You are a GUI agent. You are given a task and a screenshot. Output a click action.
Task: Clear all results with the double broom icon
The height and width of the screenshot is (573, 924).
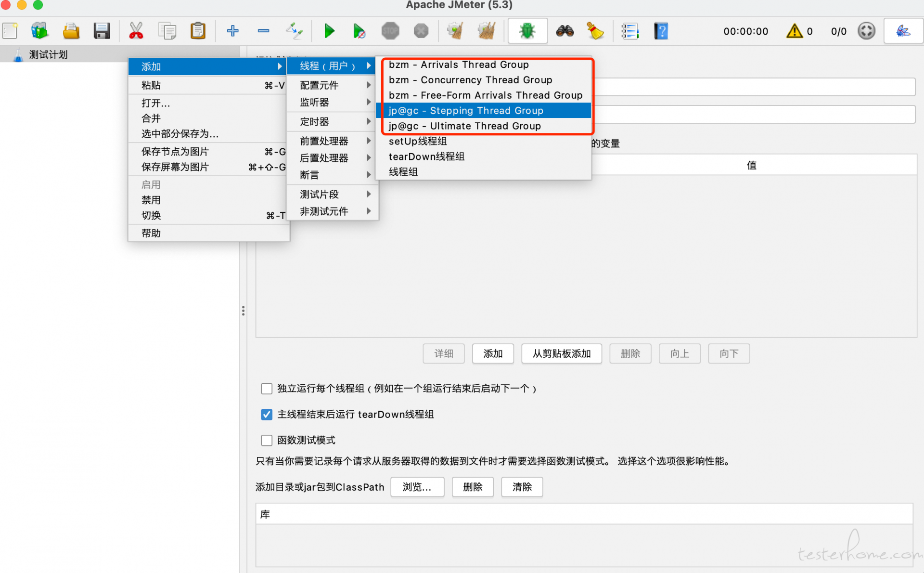point(487,31)
